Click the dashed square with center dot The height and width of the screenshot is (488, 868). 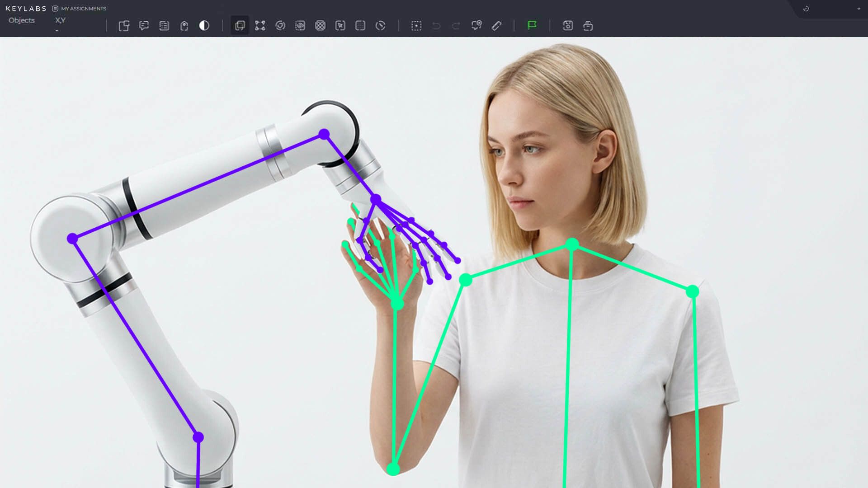click(416, 26)
